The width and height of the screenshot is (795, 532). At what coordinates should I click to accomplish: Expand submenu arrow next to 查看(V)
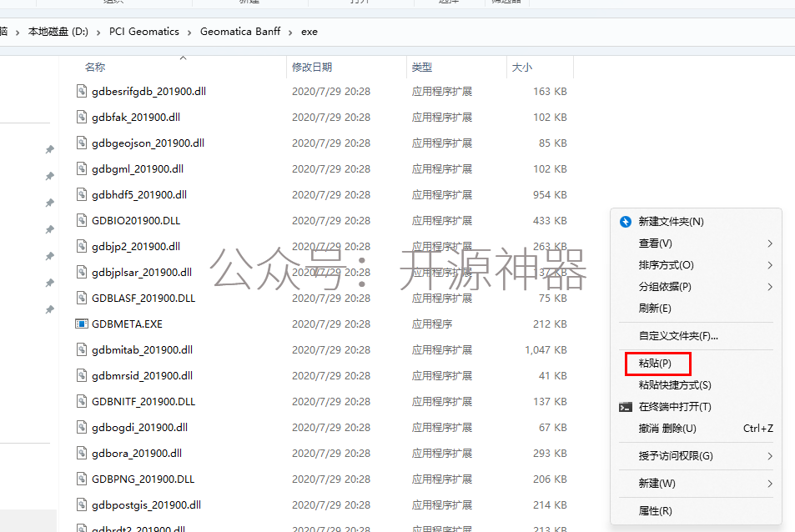pos(770,243)
